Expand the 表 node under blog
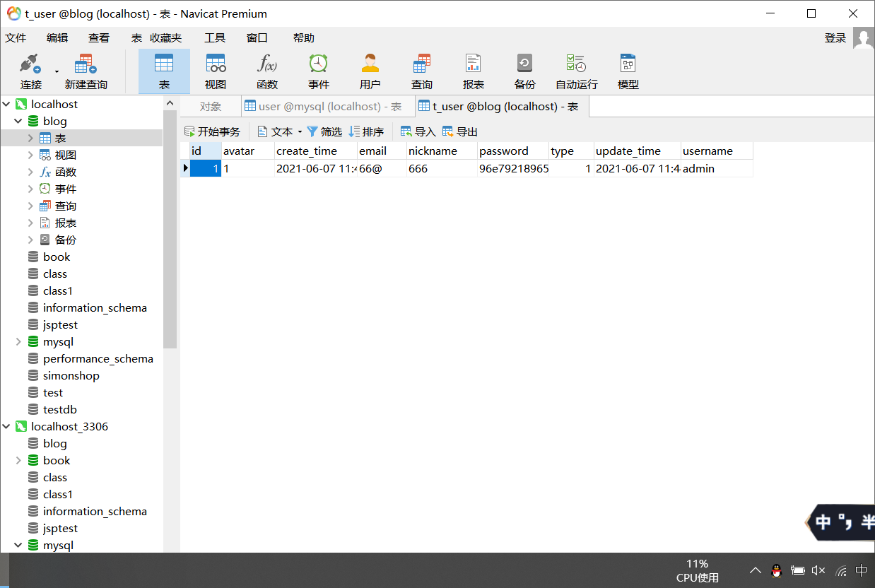This screenshot has width=875, height=588. coord(30,138)
